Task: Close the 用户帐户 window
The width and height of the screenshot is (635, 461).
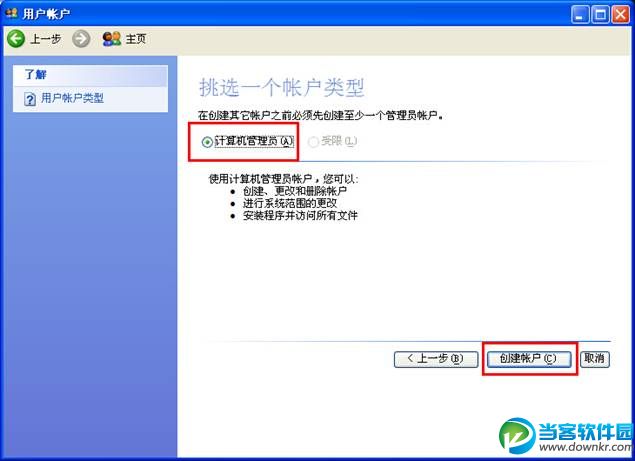Action: tap(620, 15)
